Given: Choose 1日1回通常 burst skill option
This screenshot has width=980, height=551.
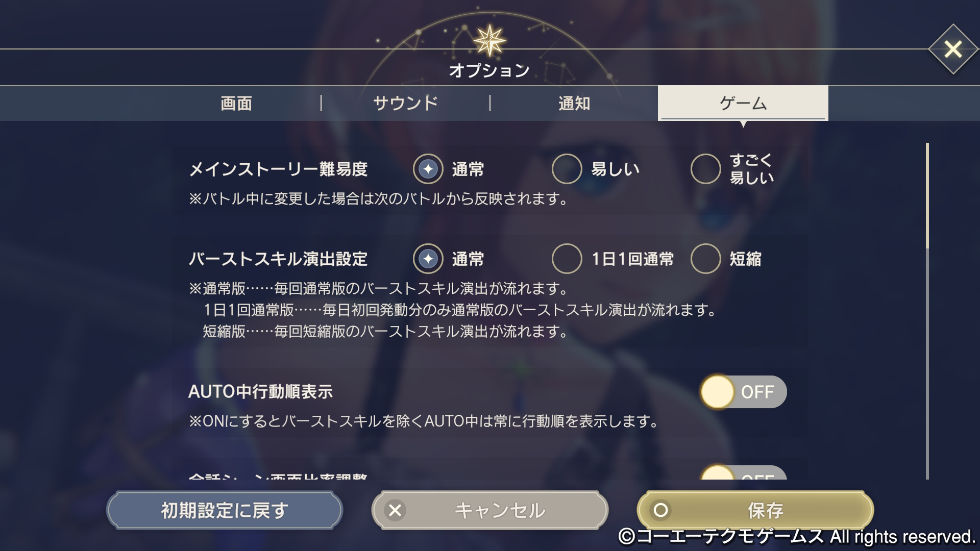Looking at the screenshot, I should click(567, 259).
